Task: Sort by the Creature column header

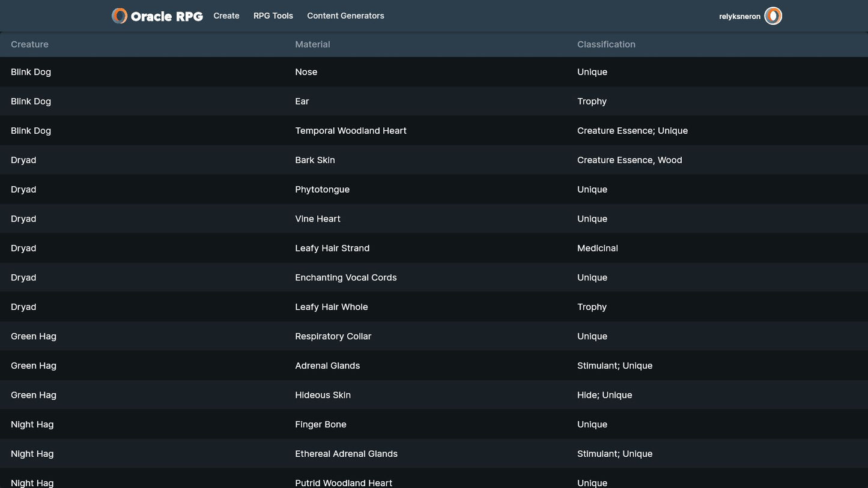Action: pos(29,44)
